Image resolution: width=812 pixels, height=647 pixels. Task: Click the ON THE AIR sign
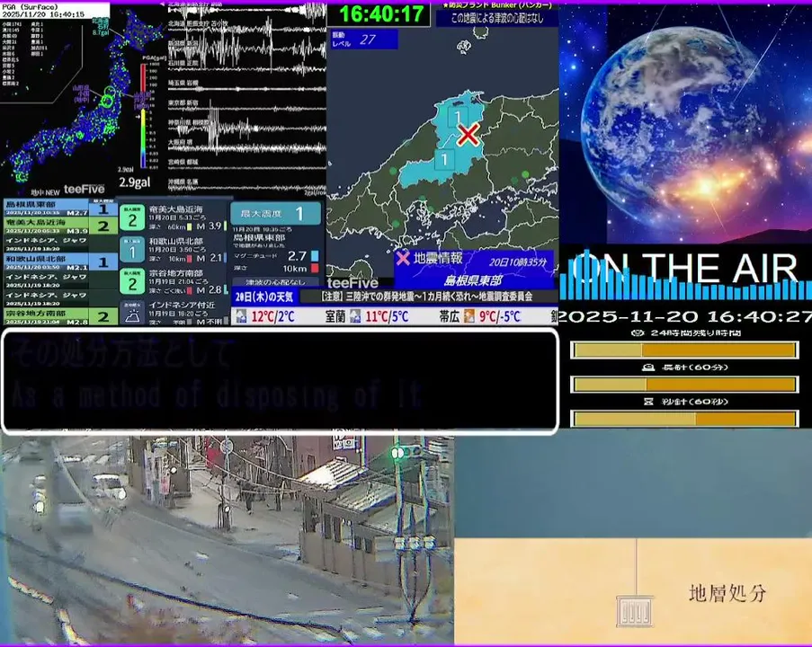(x=684, y=268)
